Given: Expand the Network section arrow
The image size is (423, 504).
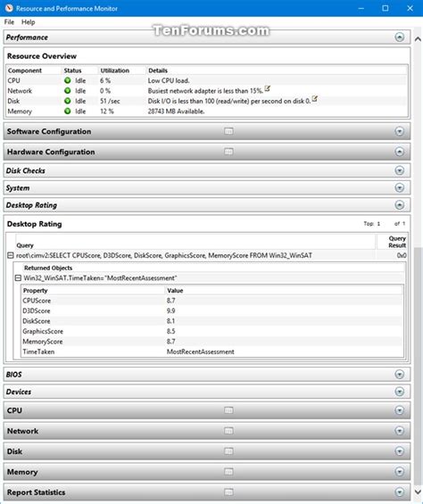Looking at the screenshot, I should point(400,431).
